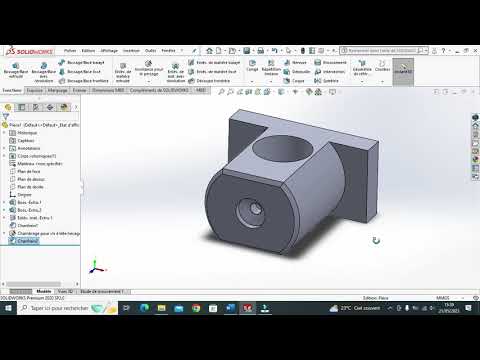Open the dropdown arrow under Répétition linéaire
Screen dimensions: 480x360
click(271, 81)
